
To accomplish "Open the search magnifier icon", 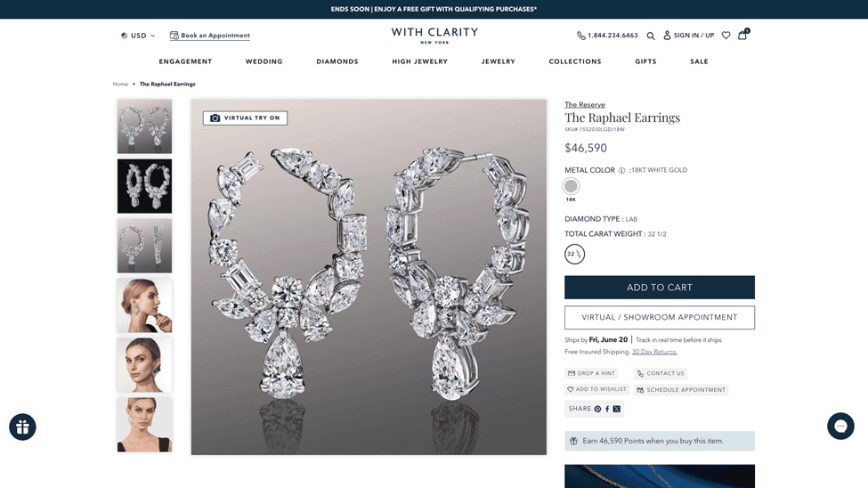I will pyautogui.click(x=651, y=36).
